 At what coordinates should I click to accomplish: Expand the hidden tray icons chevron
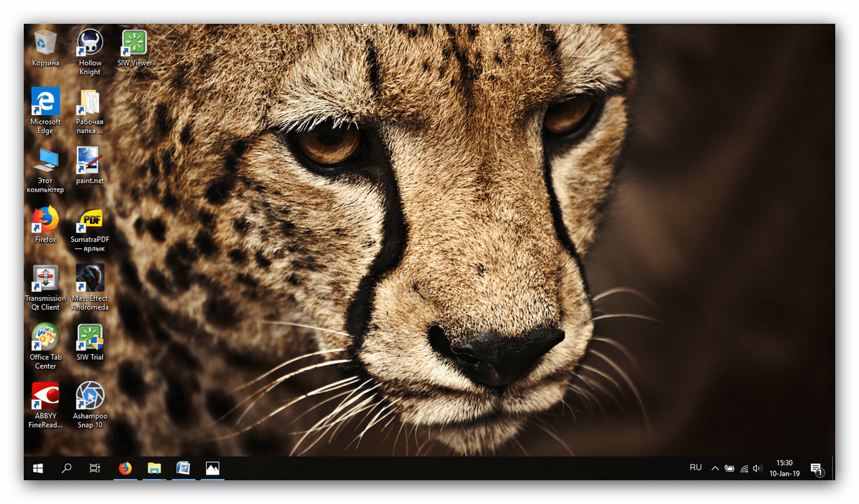click(714, 468)
